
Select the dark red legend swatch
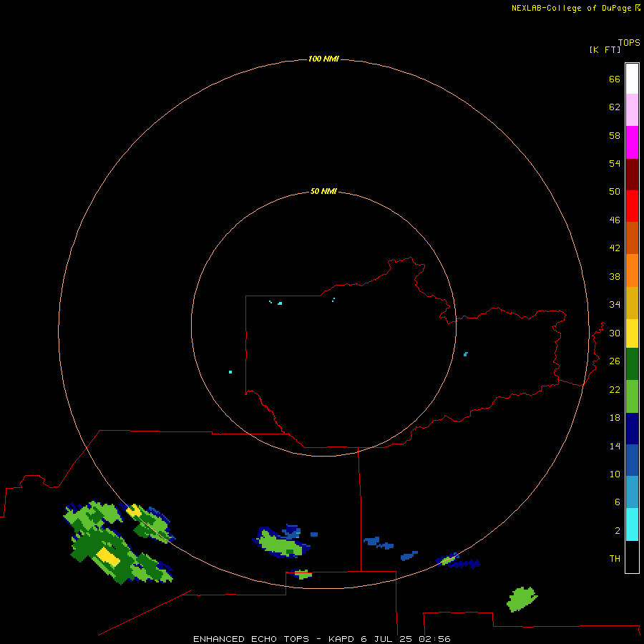point(632,175)
